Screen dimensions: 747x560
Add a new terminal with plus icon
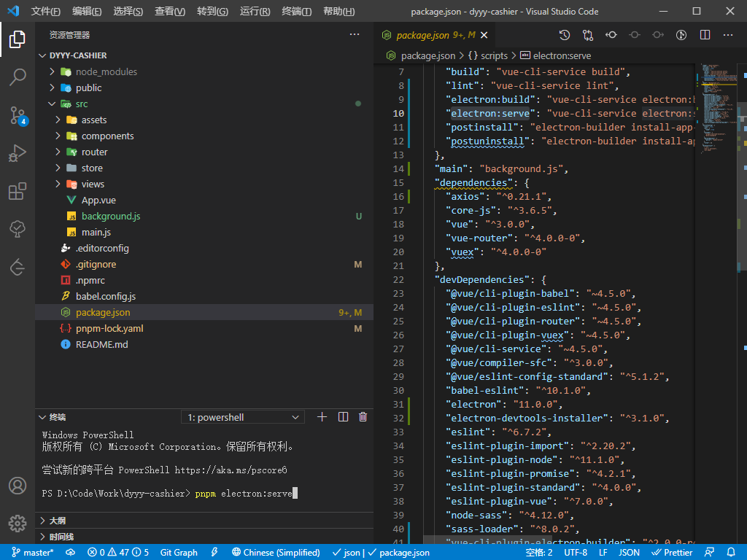point(322,417)
